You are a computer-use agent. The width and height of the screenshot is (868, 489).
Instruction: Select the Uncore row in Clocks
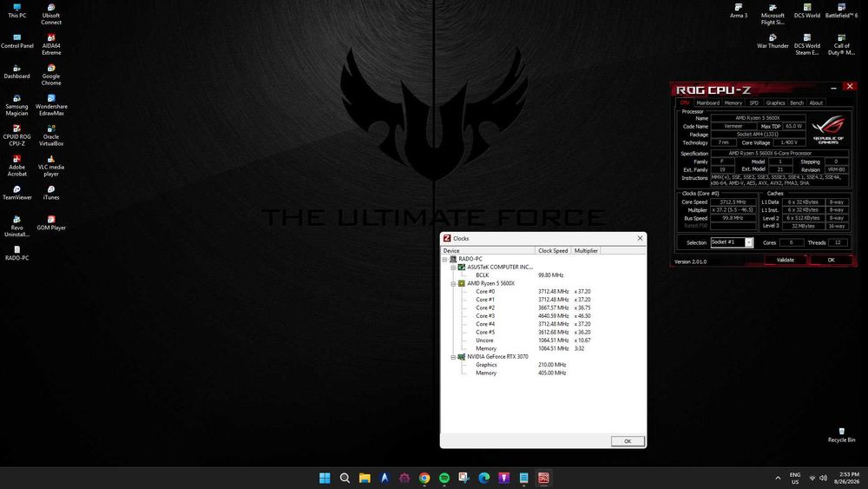[543, 340]
